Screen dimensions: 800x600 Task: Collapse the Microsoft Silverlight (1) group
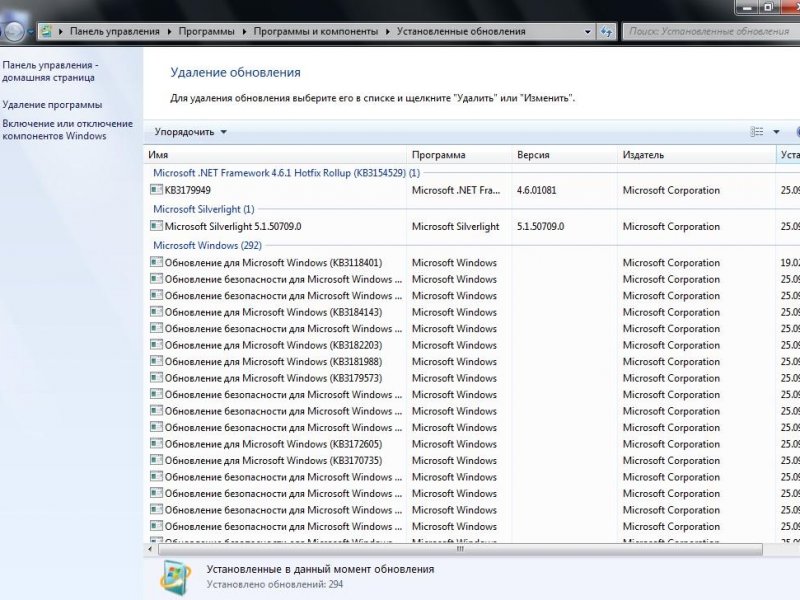click(204, 209)
